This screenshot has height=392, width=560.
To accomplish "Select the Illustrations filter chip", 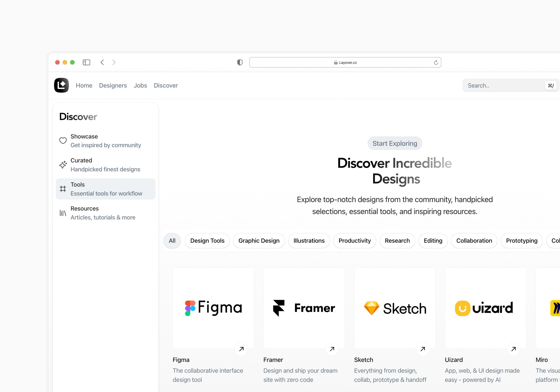I will (309, 241).
